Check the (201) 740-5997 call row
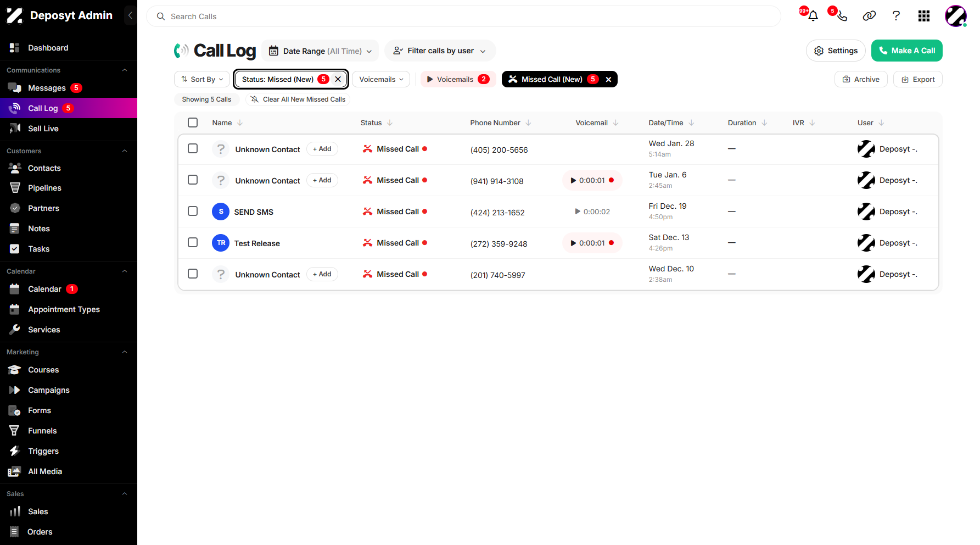Image resolution: width=980 pixels, height=545 pixels. (193, 274)
